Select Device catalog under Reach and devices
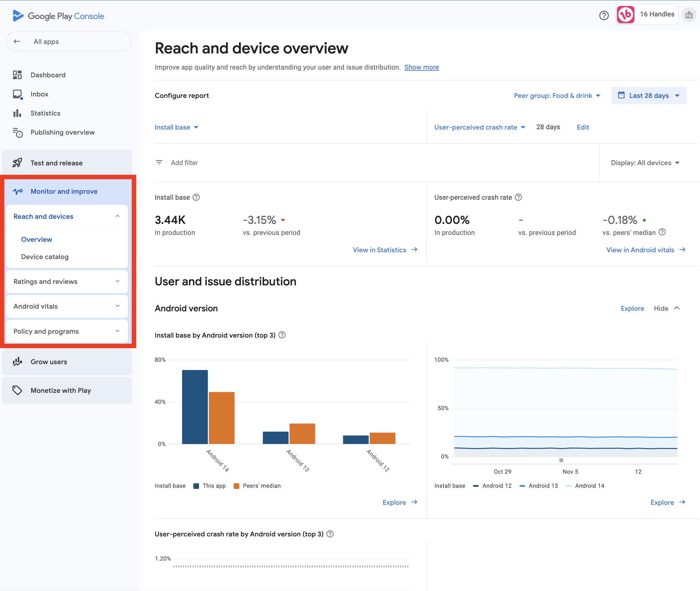Image resolution: width=700 pixels, height=591 pixels. 45,257
